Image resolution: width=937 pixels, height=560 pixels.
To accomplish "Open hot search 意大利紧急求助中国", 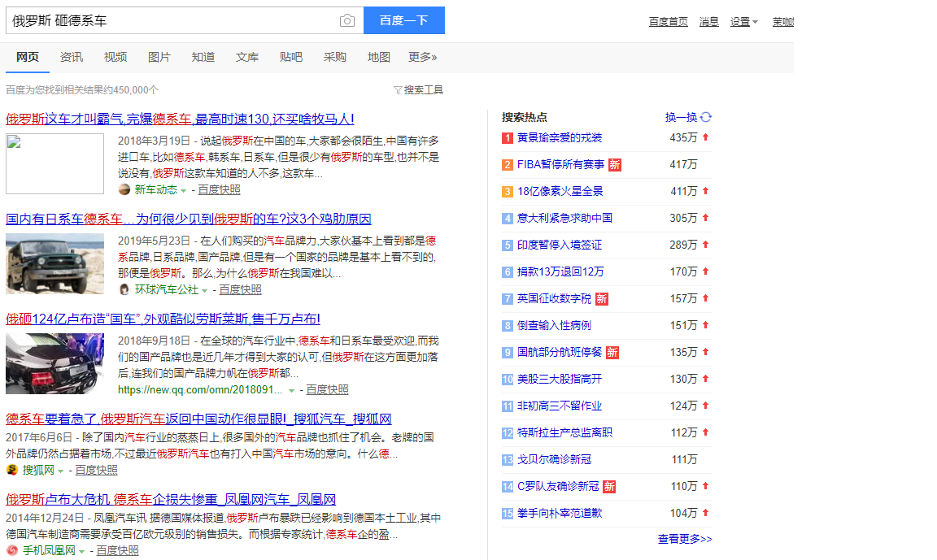I will [x=564, y=219].
